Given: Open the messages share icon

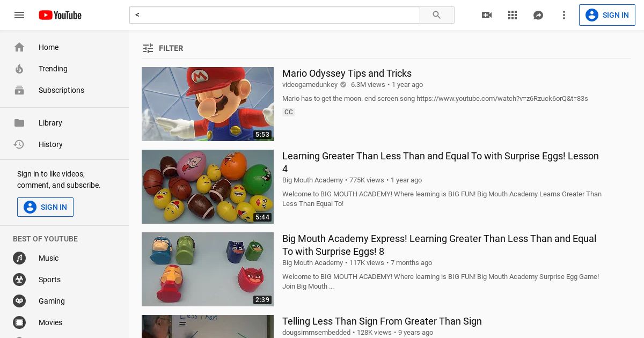Looking at the screenshot, I should coord(538,15).
